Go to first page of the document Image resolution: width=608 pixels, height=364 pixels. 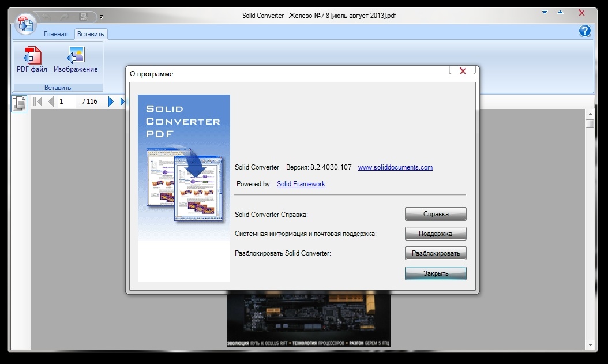pos(37,102)
